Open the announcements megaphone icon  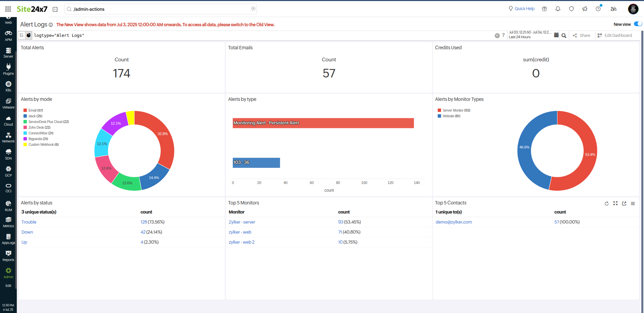click(585, 9)
